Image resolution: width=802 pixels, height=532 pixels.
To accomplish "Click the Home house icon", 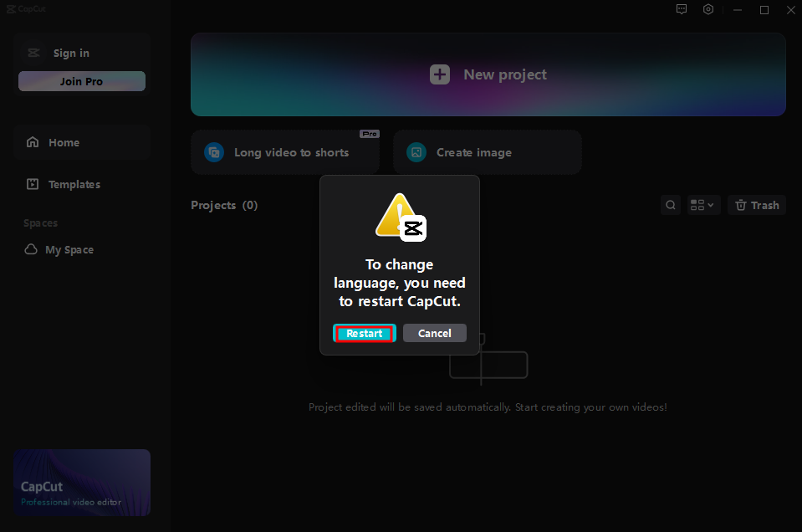I will 33,141.
